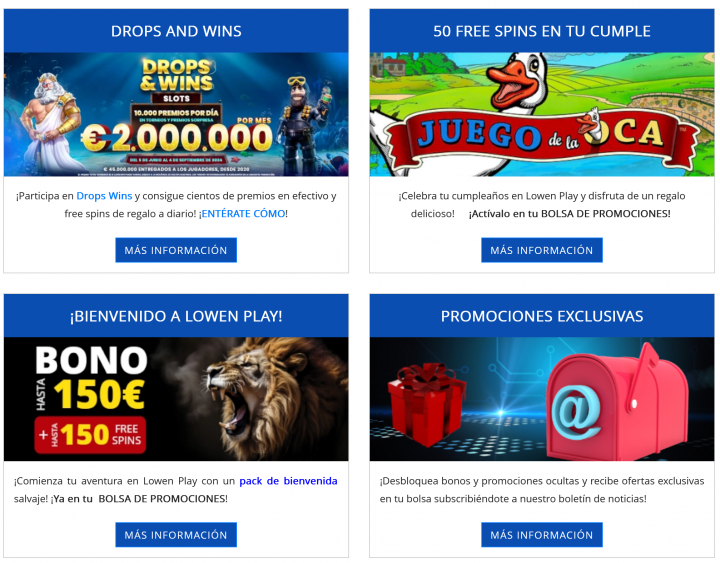
Task: Follow the ENTÉRATE CÓMO link
Action: 243,214
